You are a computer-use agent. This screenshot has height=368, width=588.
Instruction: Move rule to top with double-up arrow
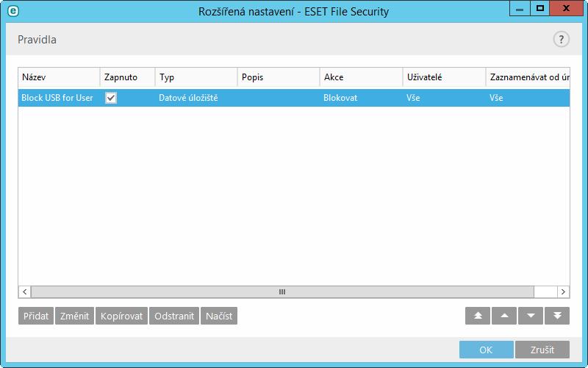478,316
